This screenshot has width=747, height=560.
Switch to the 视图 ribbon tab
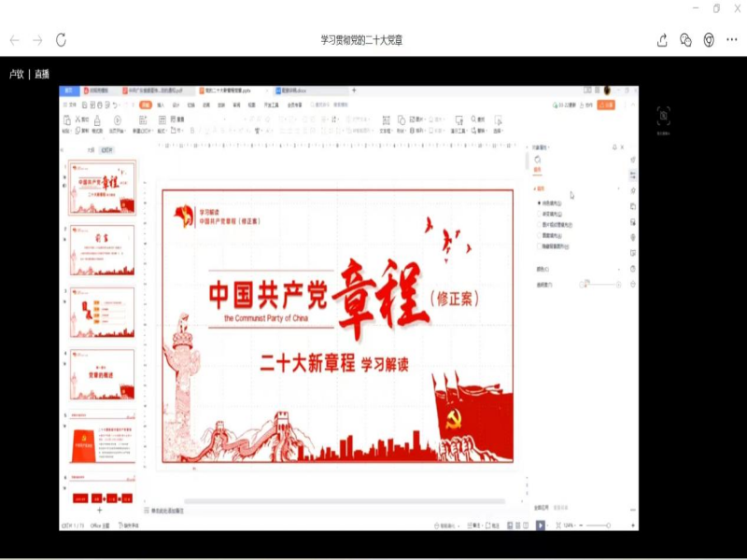pyautogui.click(x=251, y=105)
